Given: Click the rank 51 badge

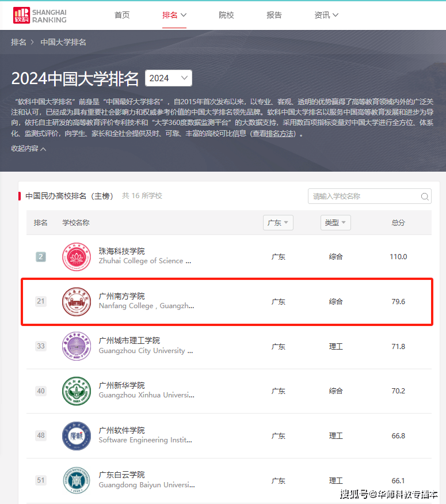Looking at the screenshot, I should pos(41,480).
